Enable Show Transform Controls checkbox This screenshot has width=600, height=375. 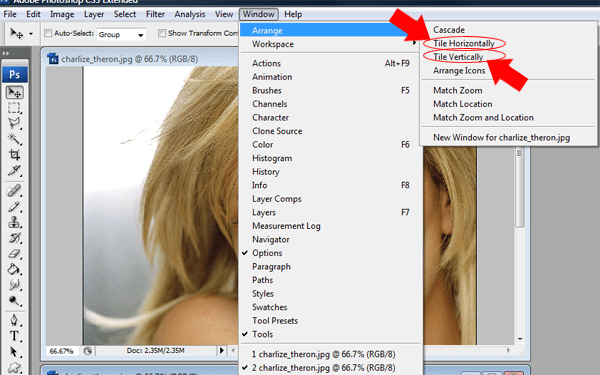coord(162,33)
